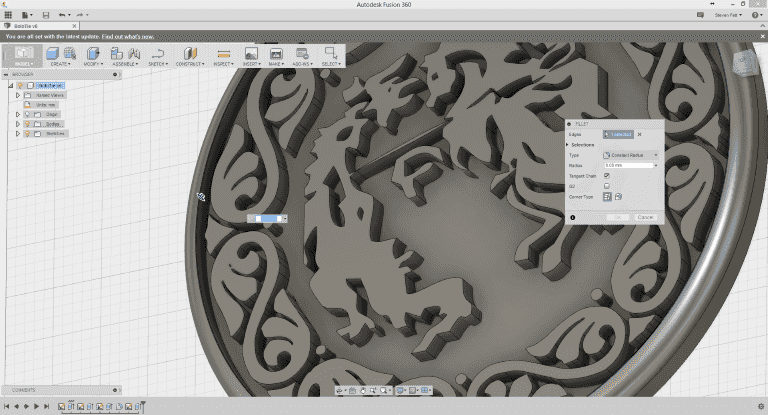The image size is (768, 415).
Task: Open the Modify dropdown menu
Action: tap(92, 64)
